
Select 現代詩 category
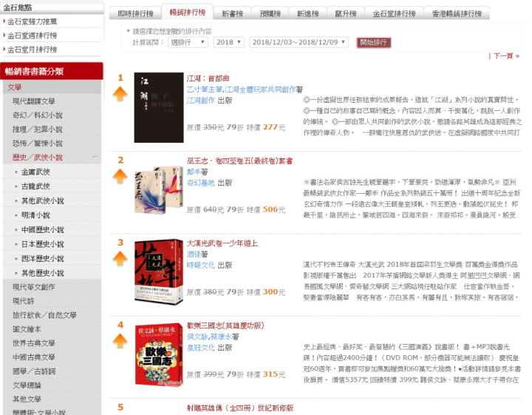[x=24, y=301]
